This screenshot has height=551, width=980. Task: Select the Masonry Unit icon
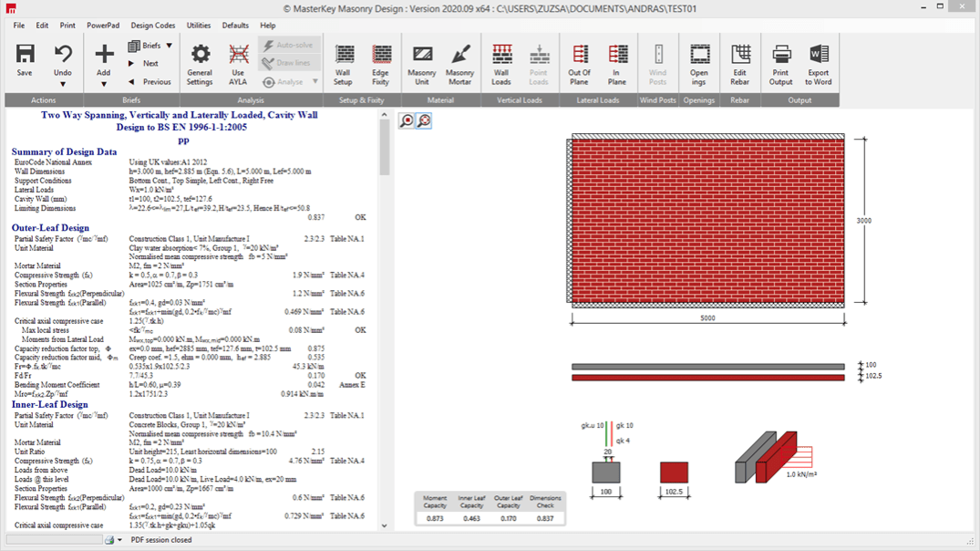click(422, 54)
